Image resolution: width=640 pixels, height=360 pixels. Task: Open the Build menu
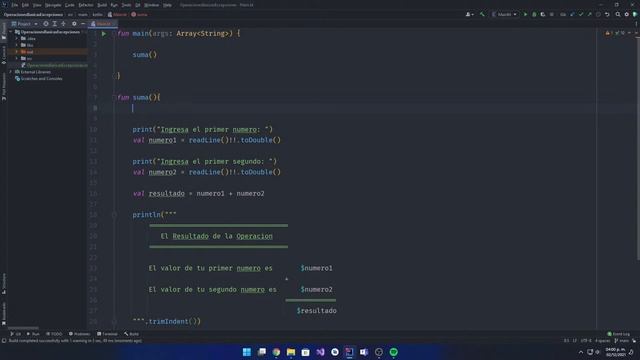102,5
